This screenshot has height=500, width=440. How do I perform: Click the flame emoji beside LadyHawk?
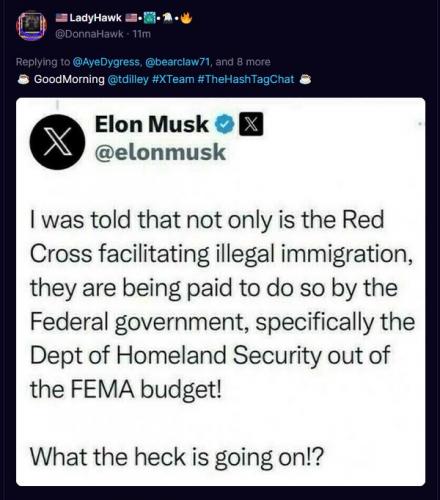point(187,18)
